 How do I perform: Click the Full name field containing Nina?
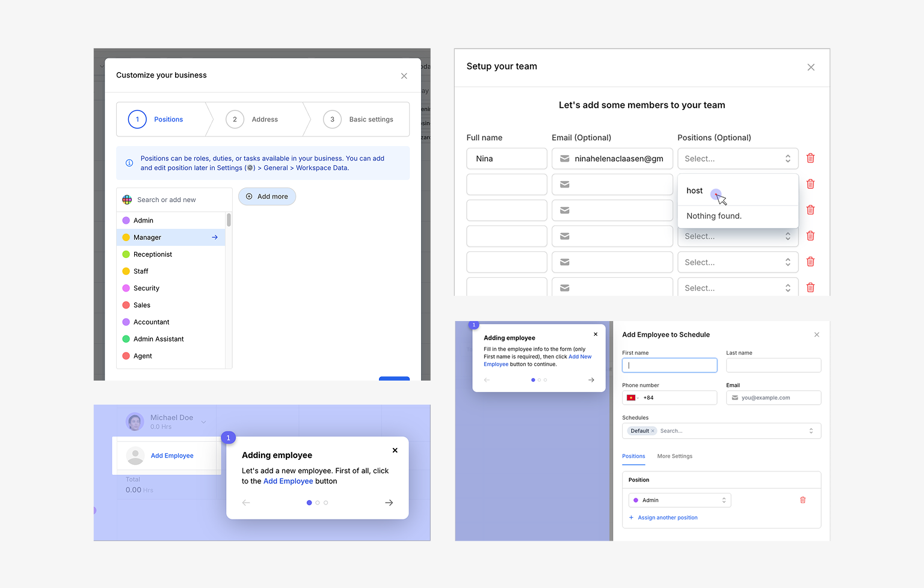(x=507, y=159)
